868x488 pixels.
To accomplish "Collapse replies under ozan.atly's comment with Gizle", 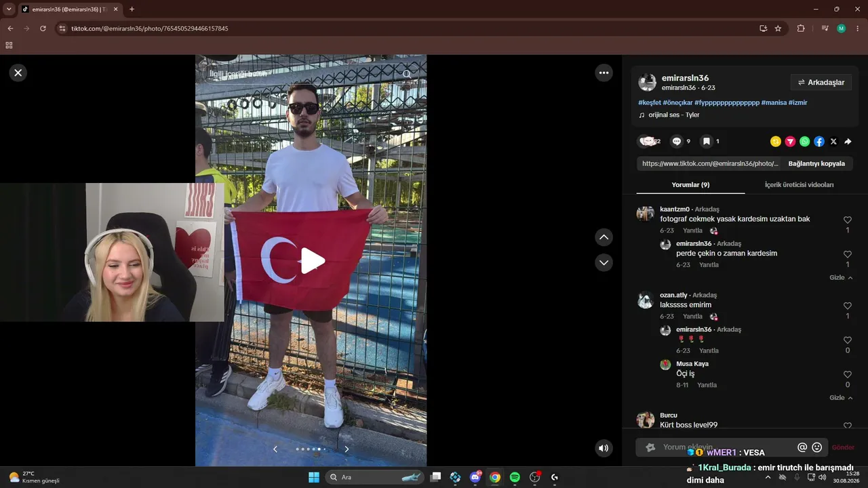I will [x=841, y=398].
